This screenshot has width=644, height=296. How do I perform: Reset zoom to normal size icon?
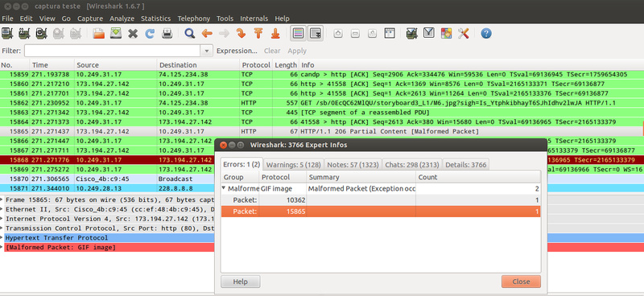(x=373, y=34)
